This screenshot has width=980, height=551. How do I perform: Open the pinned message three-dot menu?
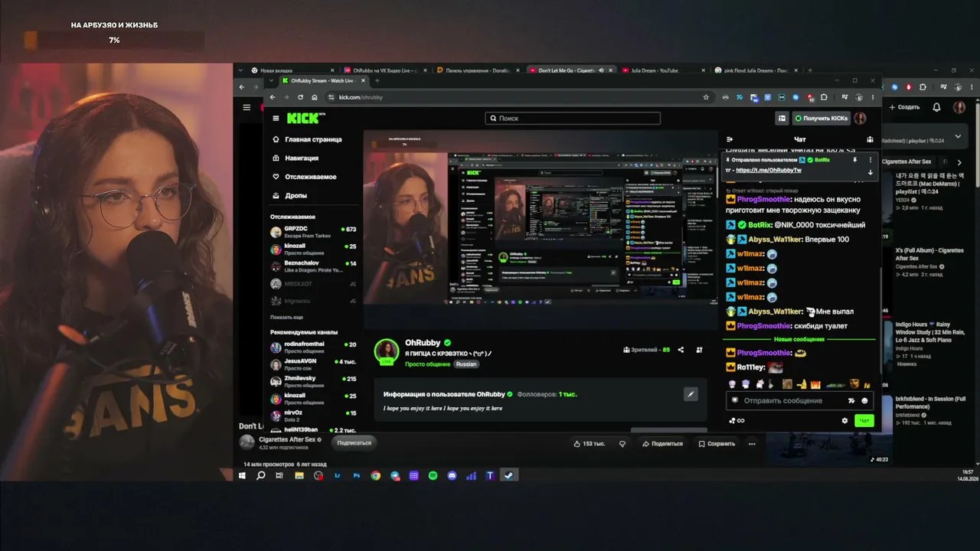tap(870, 160)
